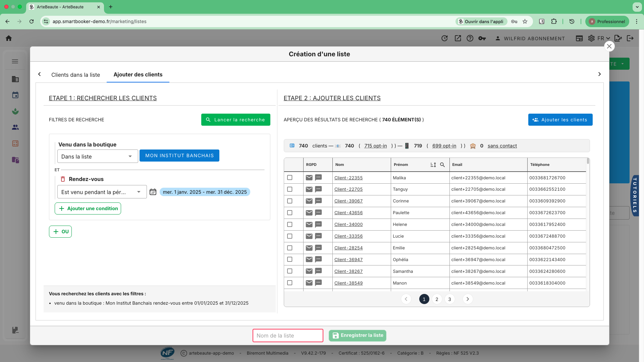Check the box for Client-22355 row

290,178
